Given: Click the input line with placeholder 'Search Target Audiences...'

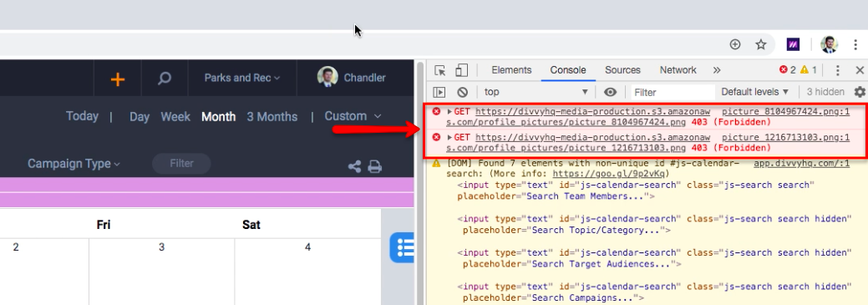Looking at the screenshot, I should pyautogui.click(x=654, y=258).
